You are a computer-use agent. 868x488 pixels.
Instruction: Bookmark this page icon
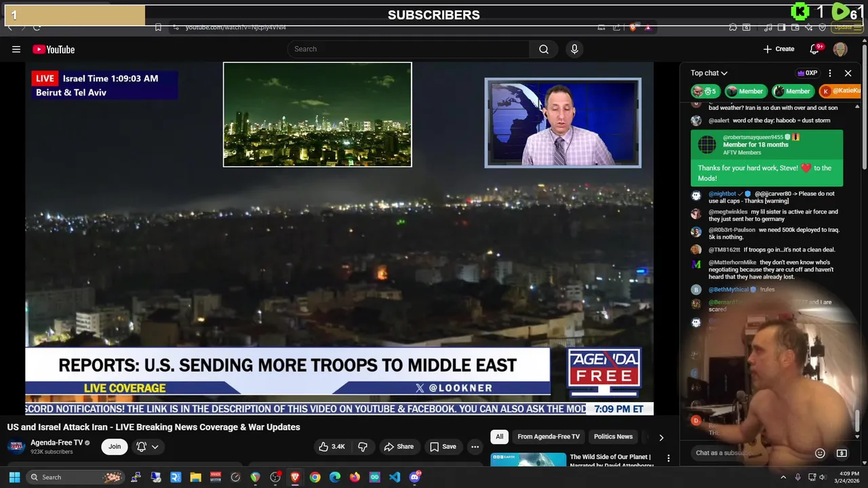(158, 27)
